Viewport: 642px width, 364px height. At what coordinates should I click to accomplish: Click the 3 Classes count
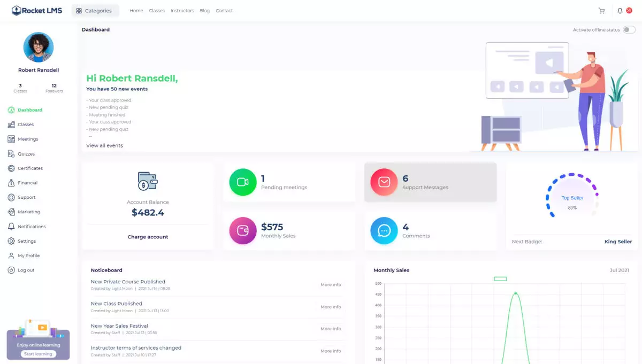(20, 88)
